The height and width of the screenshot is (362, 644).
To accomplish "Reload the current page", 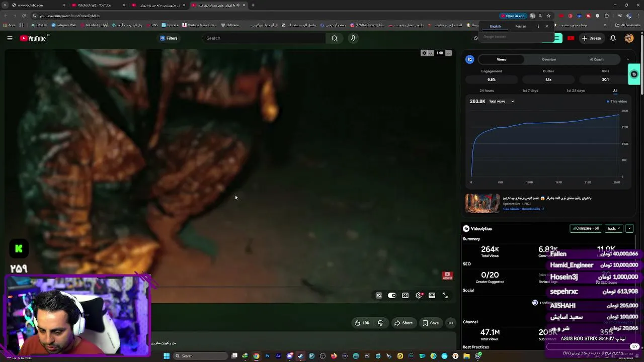I will pos(24,16).
